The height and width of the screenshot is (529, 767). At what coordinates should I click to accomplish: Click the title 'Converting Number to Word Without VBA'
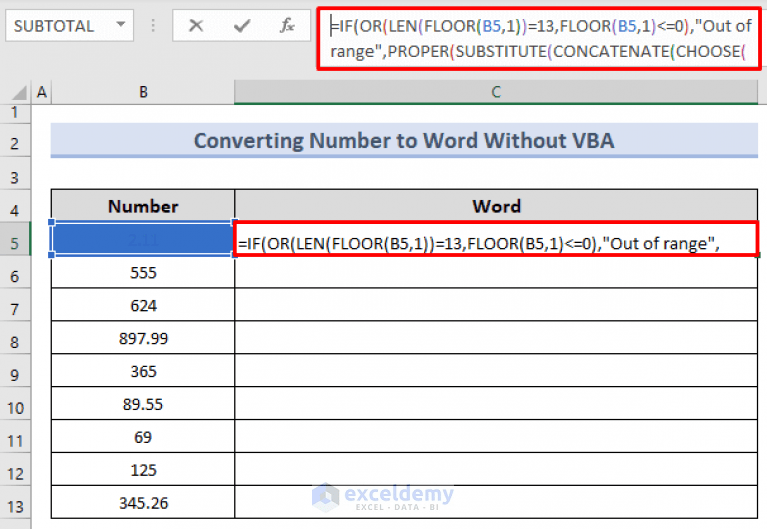(x=405, y=141)
